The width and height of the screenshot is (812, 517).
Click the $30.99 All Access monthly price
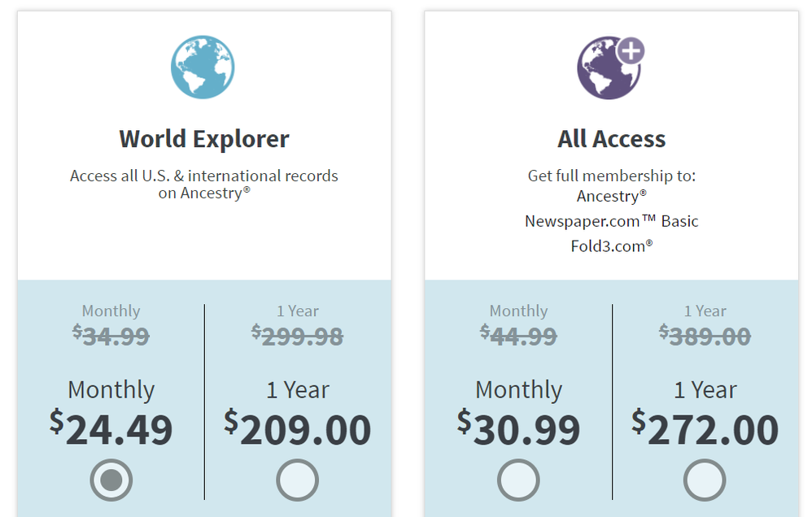click(519, 429)
